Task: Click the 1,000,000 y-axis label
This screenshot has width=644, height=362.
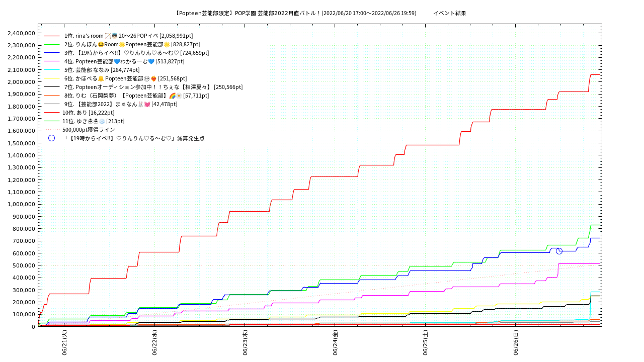Action: (x=21, y=204)
